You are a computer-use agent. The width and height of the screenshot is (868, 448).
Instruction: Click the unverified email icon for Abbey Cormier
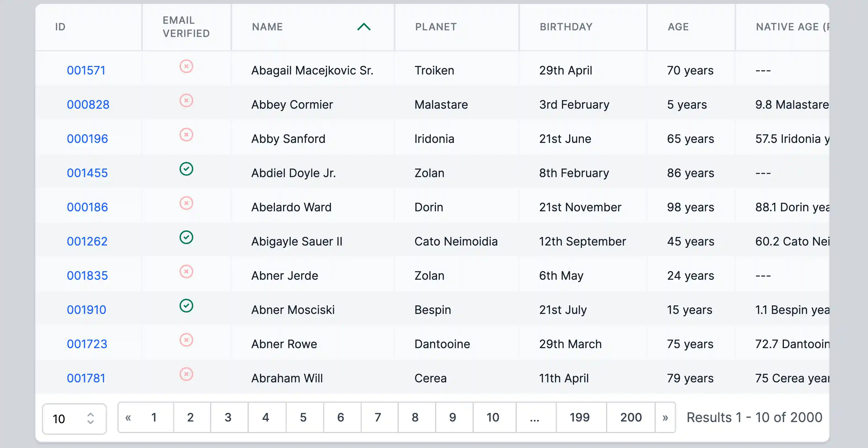point(186,100)
